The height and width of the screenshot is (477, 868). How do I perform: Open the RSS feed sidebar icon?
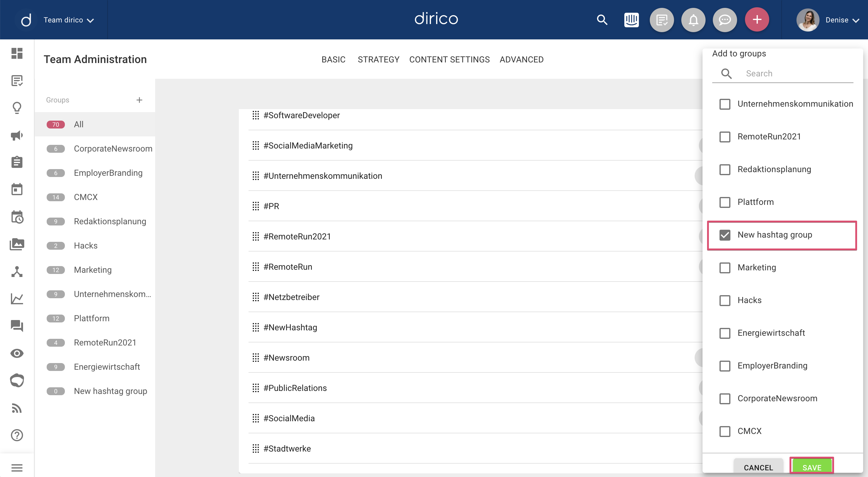tap(17, 408)
